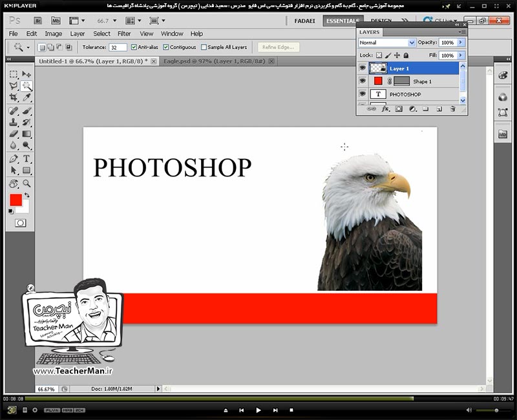
Task: Select the Horizontal Type tool
Action: [26, 159]
